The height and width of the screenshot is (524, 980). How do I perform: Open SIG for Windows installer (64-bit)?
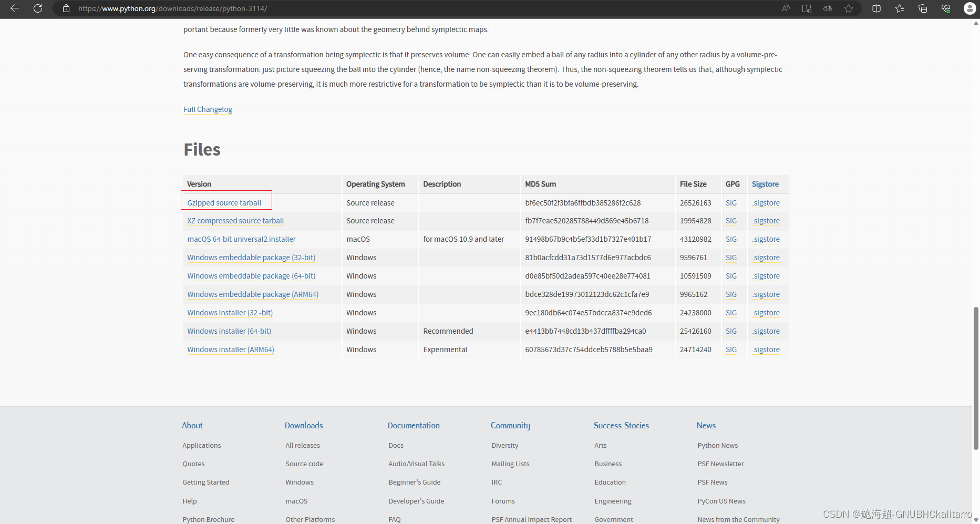coord(731,331)
